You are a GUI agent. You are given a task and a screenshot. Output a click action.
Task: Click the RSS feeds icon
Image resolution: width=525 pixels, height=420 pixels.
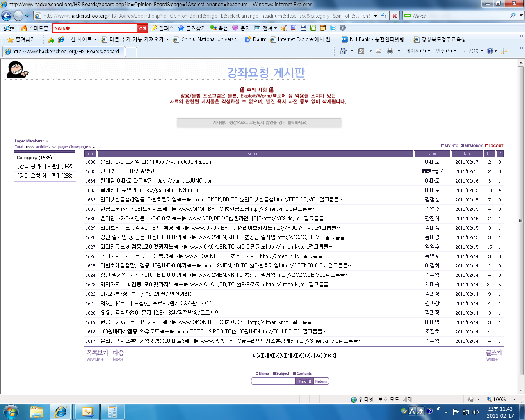pos(361,51)
